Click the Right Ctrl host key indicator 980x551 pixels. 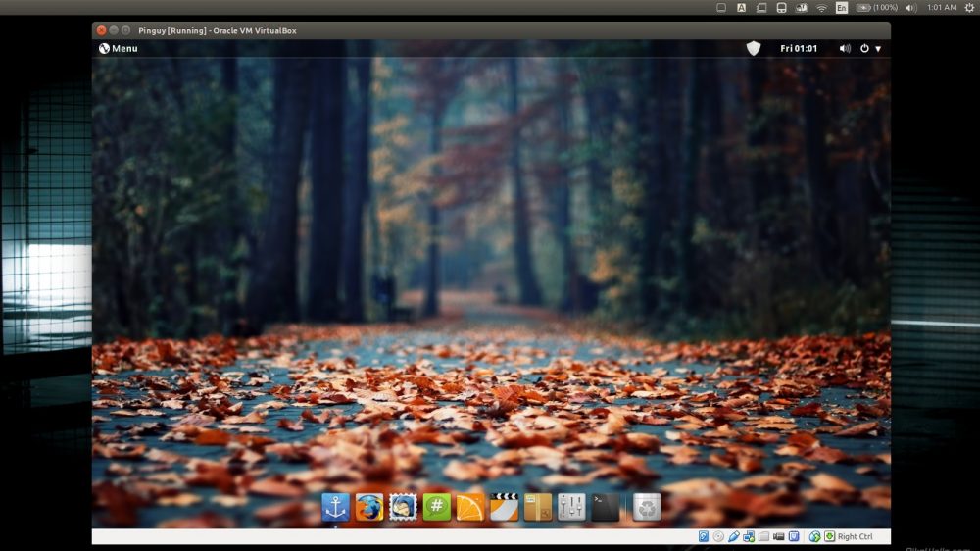(855, 537)
